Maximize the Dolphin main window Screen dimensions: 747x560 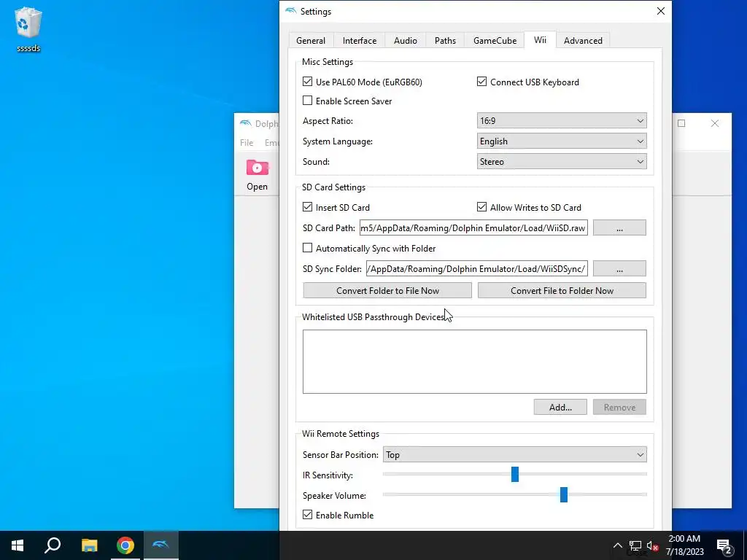[682, 123]
